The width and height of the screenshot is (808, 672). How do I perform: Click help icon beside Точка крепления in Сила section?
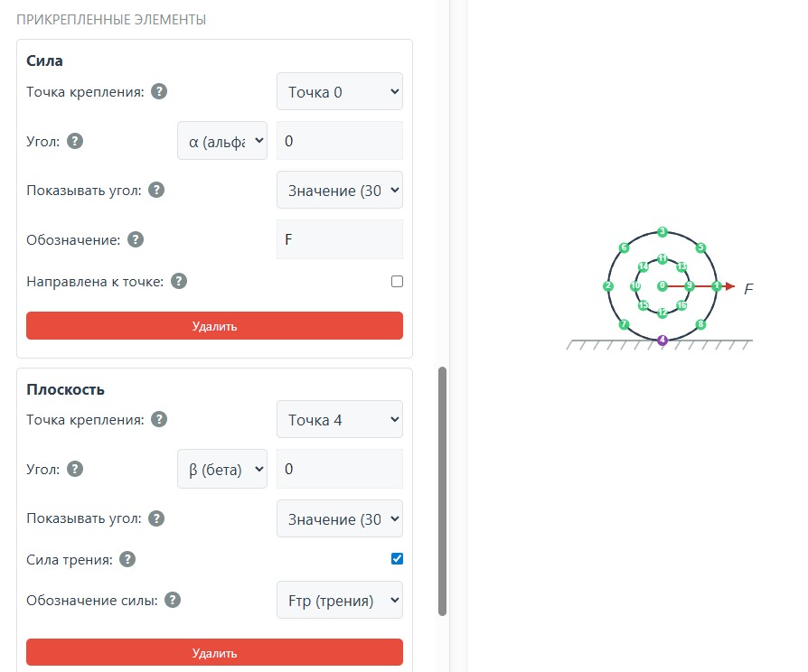tap(159, 91)
